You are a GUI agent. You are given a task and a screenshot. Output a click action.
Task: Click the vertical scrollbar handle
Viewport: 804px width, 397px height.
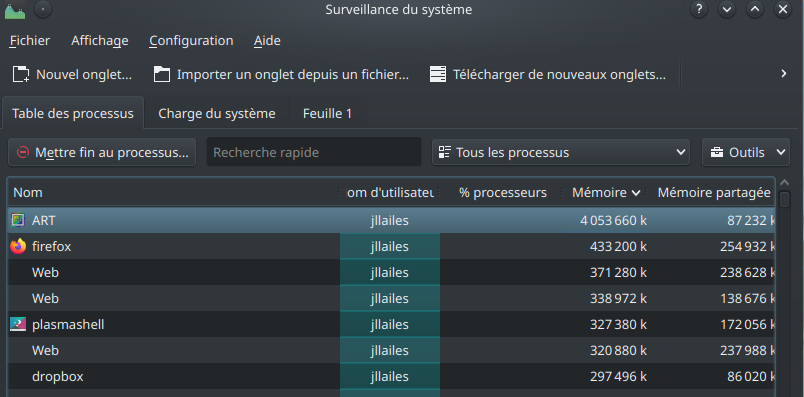(785, 199)
